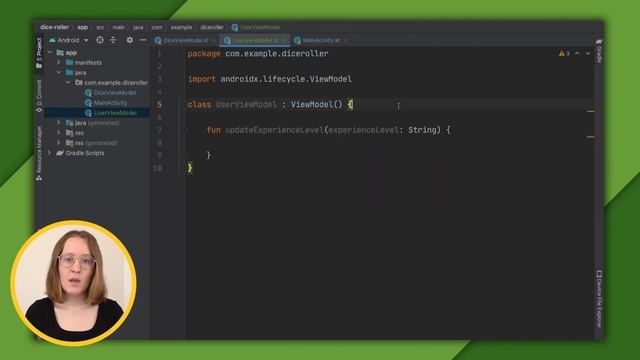Expand the res folder
This screenshot has height=360, width=640.
point(58,133)
